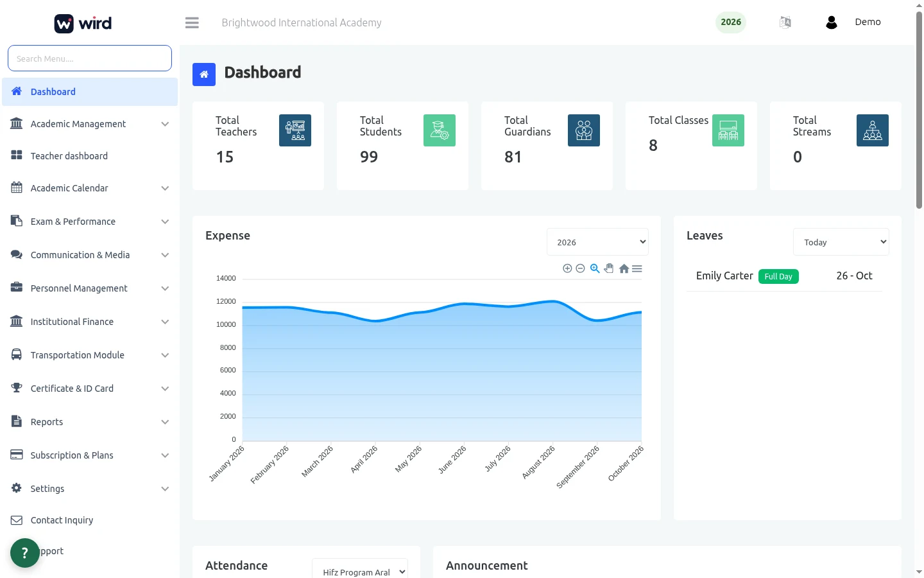Zoom out on the Expense chart

pyautogui.click(x=580, y=268)
